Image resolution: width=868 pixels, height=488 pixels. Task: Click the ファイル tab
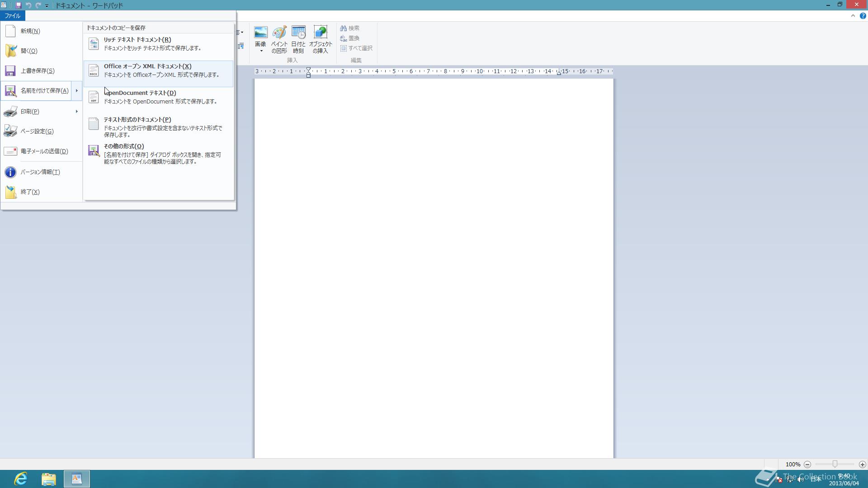tap(13, 16)
